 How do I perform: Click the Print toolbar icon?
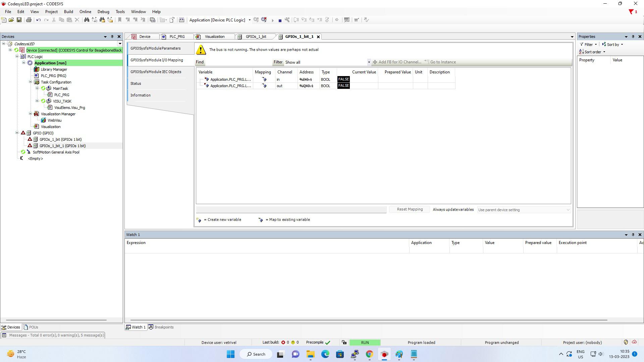click(29, 20)
